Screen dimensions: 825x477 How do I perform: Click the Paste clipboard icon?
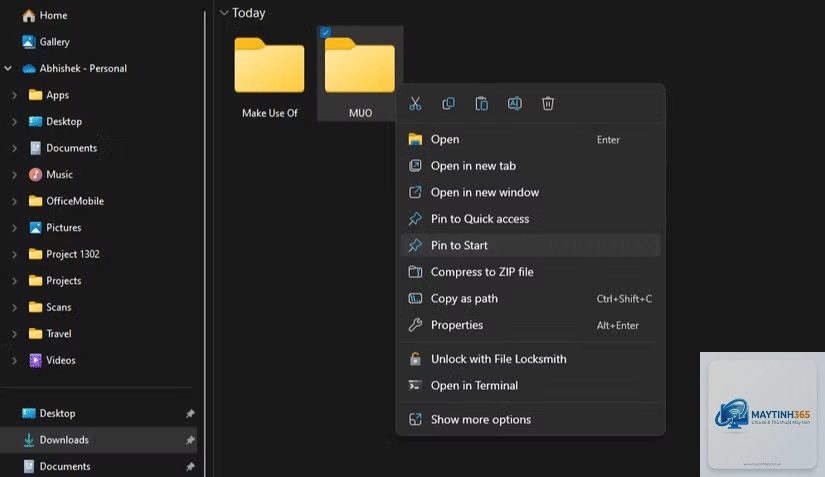click(x=481, y=104)
